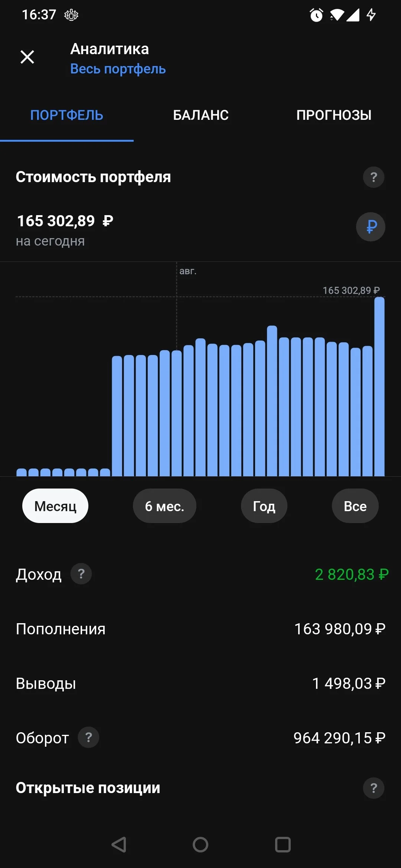Tap the alarm icon in status bar
The image size is (401, 868).
[x=316, y=15]
